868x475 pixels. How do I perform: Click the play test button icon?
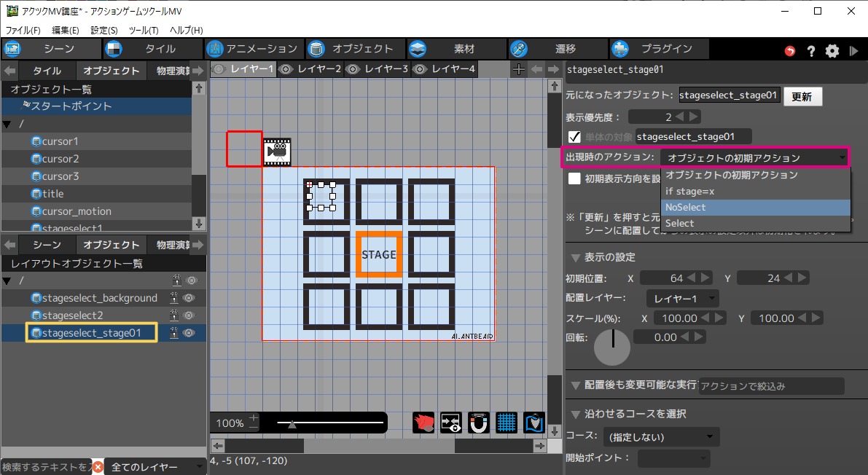tap(854, 51)
